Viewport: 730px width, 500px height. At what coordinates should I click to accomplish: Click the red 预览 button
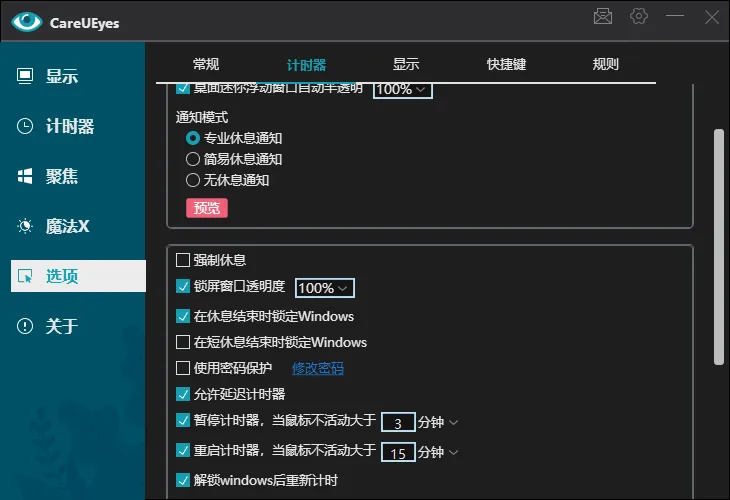pos(207,208)
